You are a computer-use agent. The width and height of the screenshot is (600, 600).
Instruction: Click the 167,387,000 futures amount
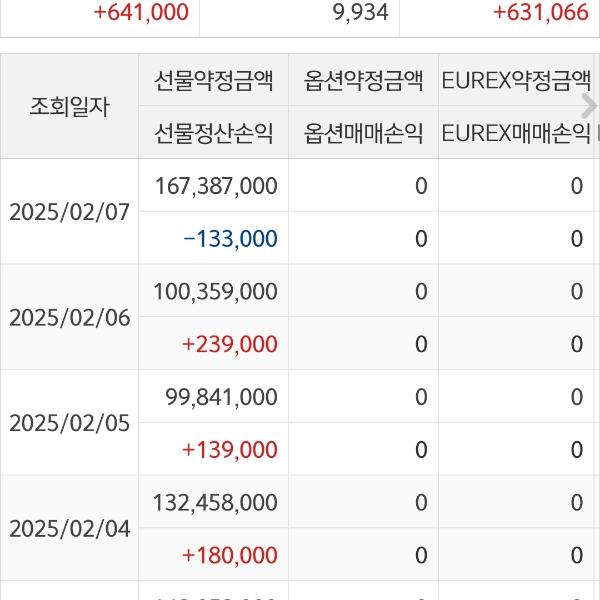coord(217,185)
